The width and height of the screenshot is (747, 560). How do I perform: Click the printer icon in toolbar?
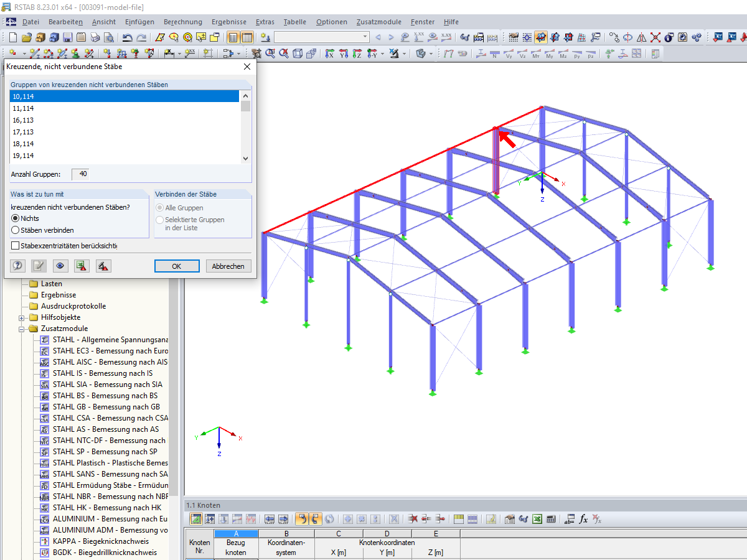pyautogui.click(x=95, y=37)
